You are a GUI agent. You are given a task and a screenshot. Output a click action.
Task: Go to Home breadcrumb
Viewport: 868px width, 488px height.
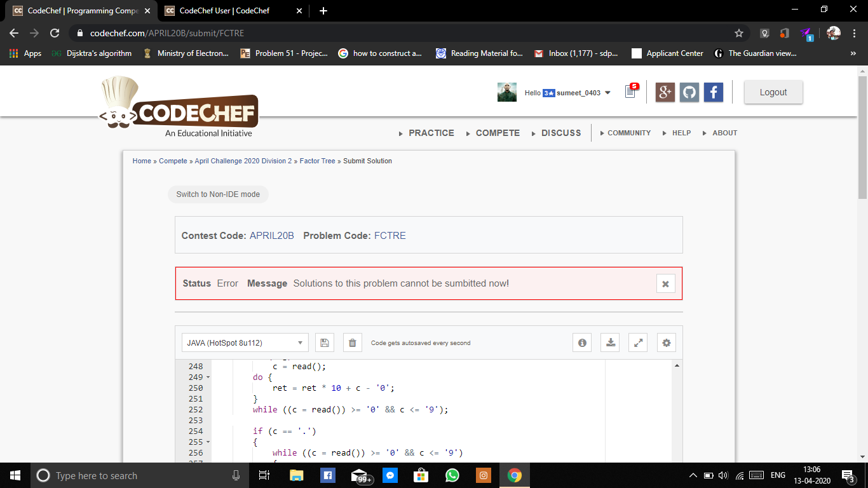tap(142, 161)
